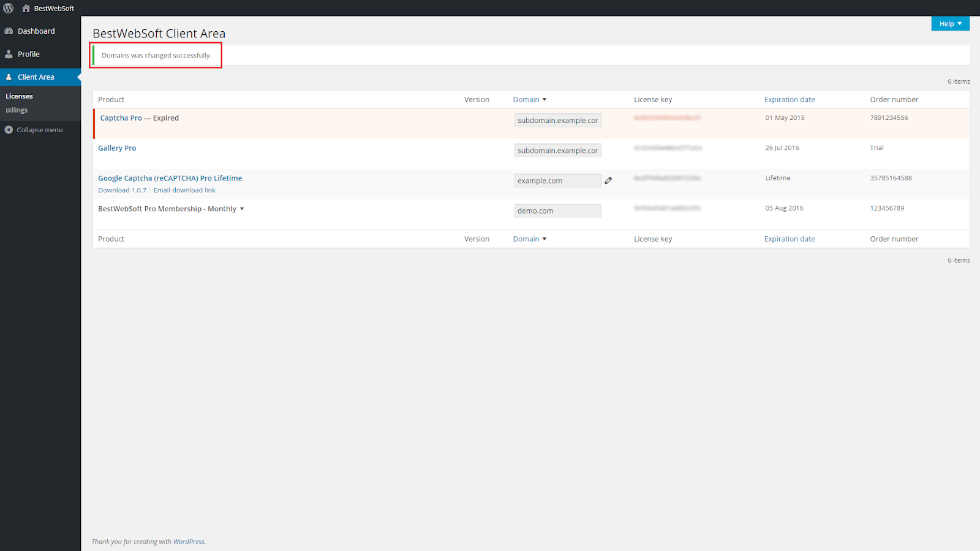The width and height of the screenshot is (980, 551).
Task: Sort by Expiration date in top header
Action: pyautogui.click(x=790, y=99)
